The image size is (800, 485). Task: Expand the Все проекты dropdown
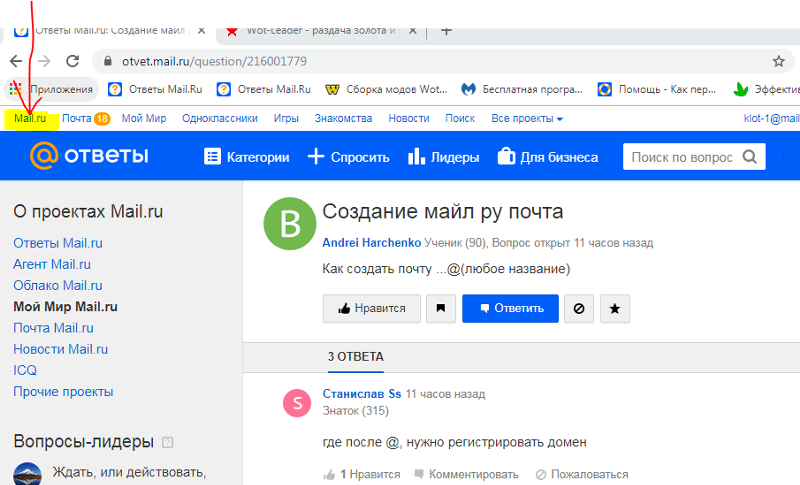point(527,118)
